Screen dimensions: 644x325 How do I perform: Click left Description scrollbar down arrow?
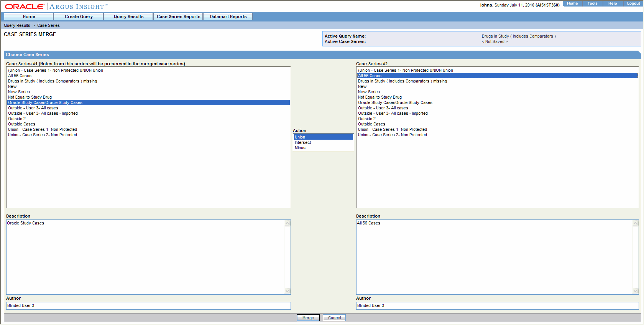[287, 291]
